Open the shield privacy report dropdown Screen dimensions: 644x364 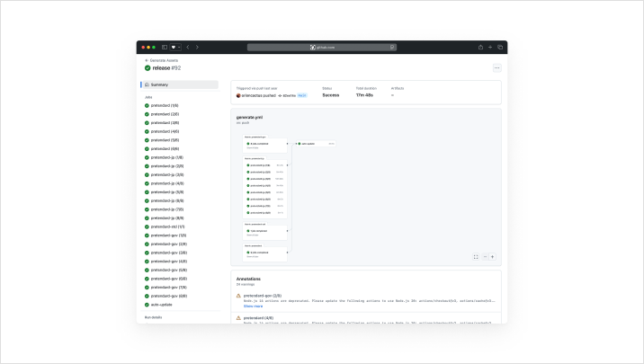click(175, 48)
